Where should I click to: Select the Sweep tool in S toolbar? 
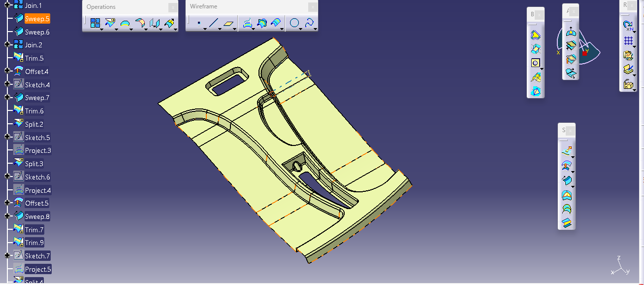tap(566, 180)
